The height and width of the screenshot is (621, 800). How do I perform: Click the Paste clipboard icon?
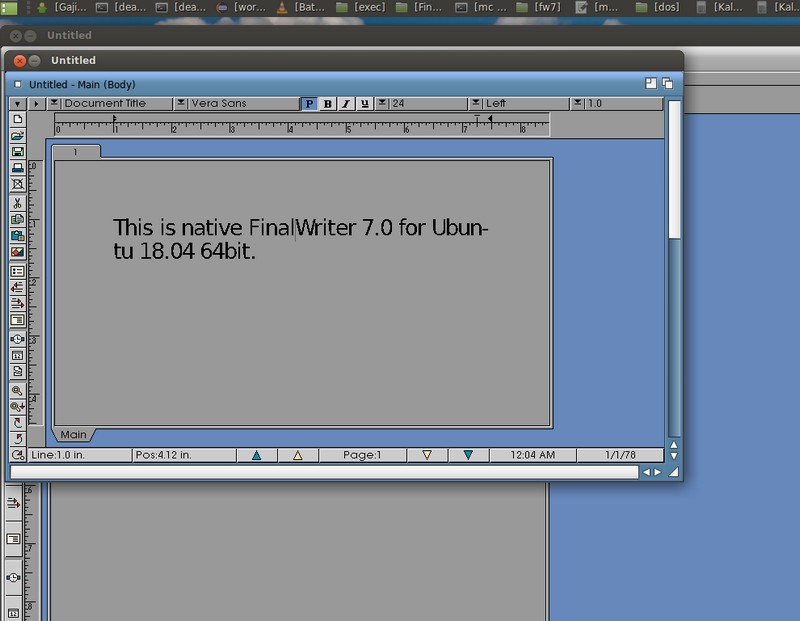17,236
